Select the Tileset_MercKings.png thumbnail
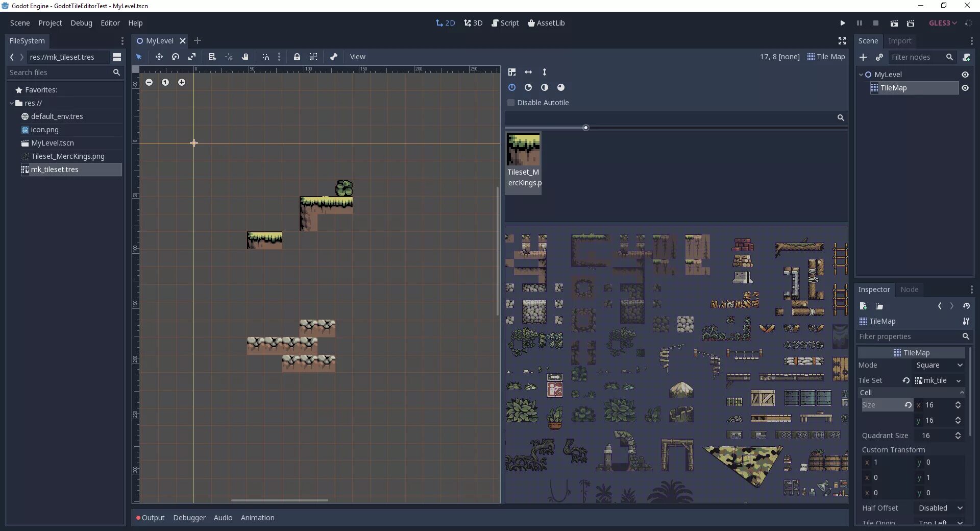Screen dimensions: 980x531 [523, 153]
